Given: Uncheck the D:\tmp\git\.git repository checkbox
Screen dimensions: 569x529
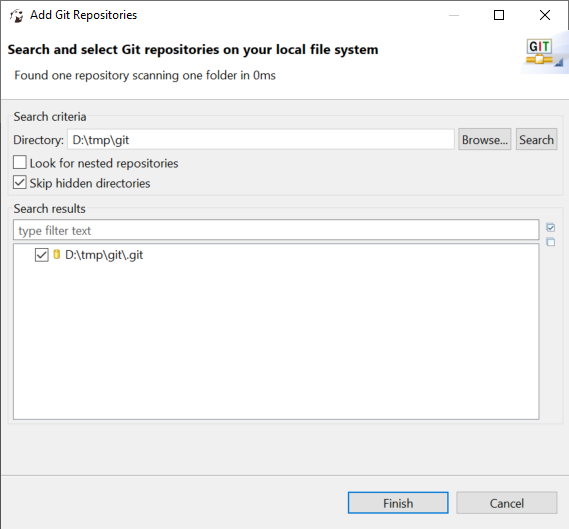Looking at the screenshot, I should pos(41,255).
